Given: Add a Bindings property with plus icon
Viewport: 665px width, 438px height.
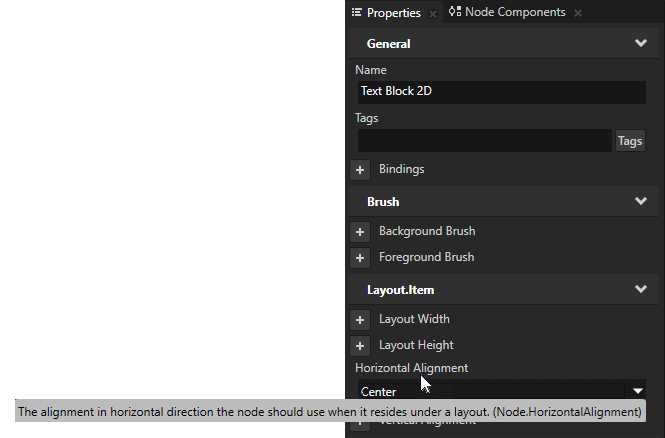Looking at the screenshot, I should (x=361, y=170).
